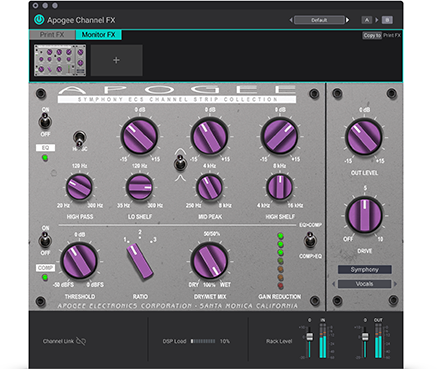438x369 pixels.
Task: Copy A settings to B arrow
Action: [x=377, y=20]
